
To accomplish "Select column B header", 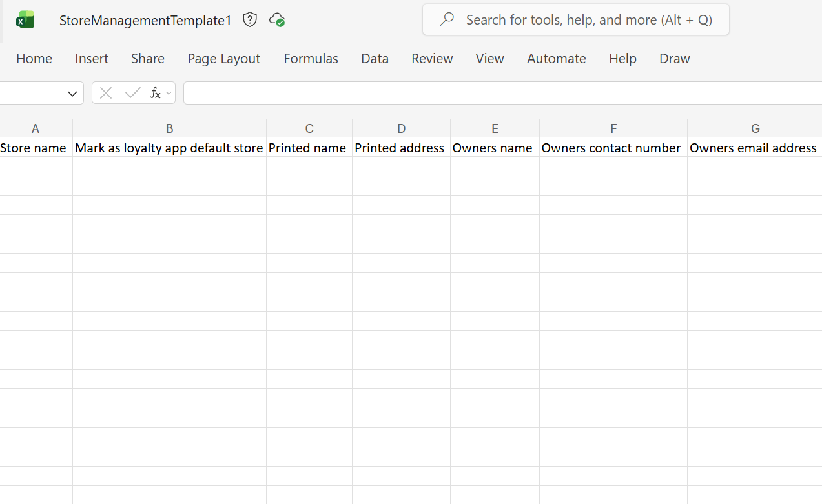I will pos(169,128).
